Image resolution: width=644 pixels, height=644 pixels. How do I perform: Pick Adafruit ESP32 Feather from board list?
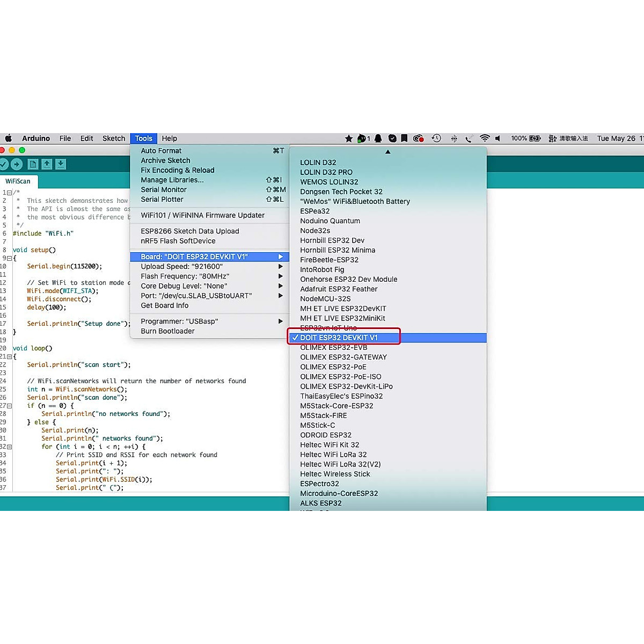tap(339, 289)
